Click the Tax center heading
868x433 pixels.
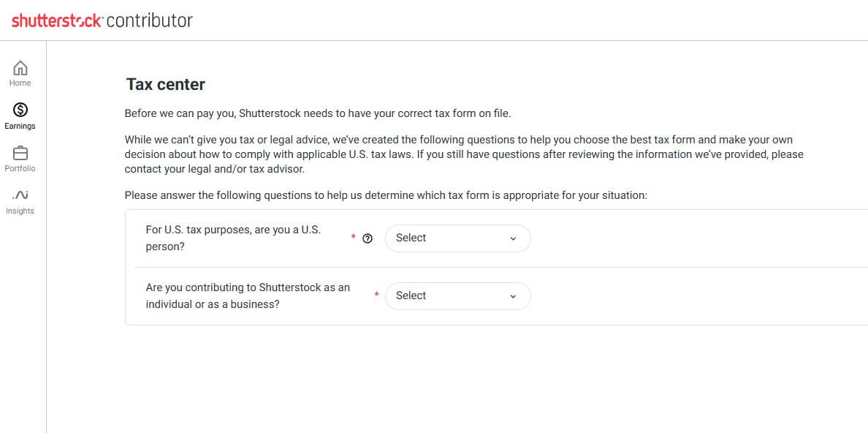(166, 84)
